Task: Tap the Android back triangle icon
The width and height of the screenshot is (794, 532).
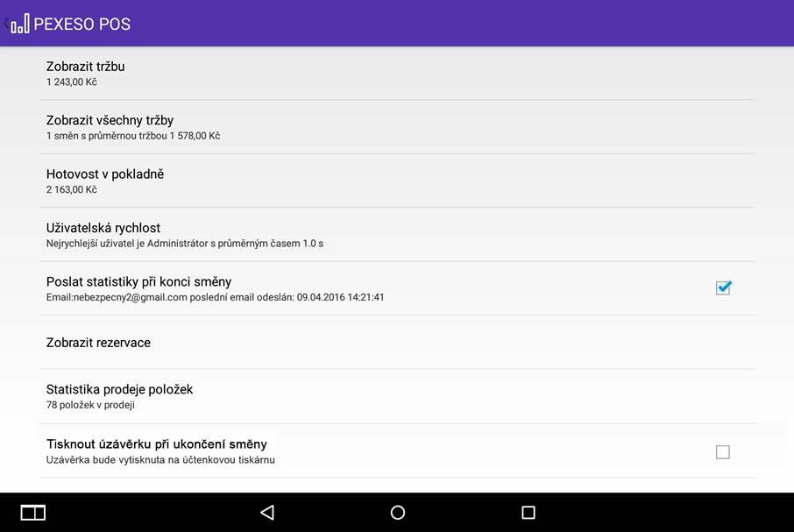Action: coord(267,512)
